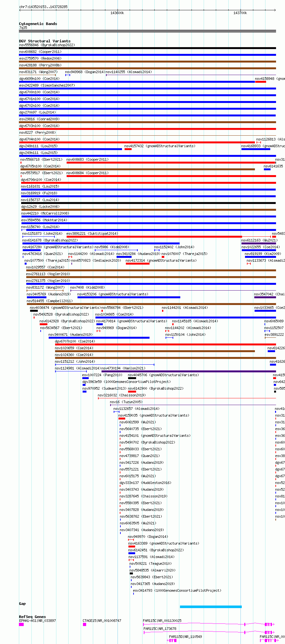
Task: Select nsv819199 (Kim2009) variant
Action: tap(260, 257)
